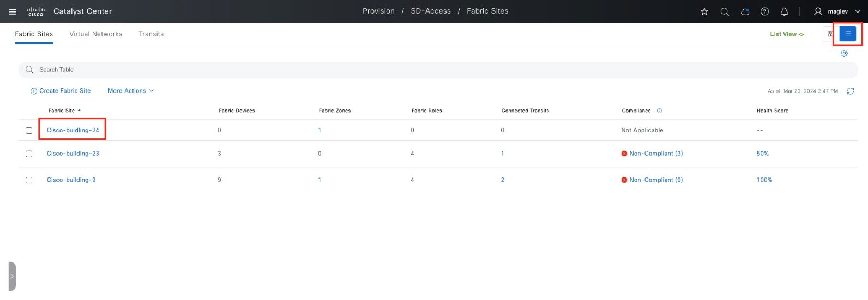The width and height of the screenshot is (868, 300).
Task: Switch to list view icon
Action: click(848, 34)
